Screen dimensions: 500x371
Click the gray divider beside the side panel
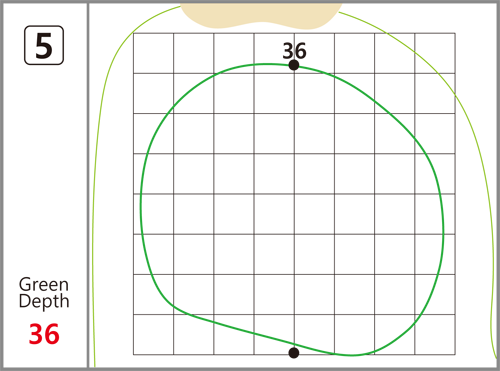(88, 185)
